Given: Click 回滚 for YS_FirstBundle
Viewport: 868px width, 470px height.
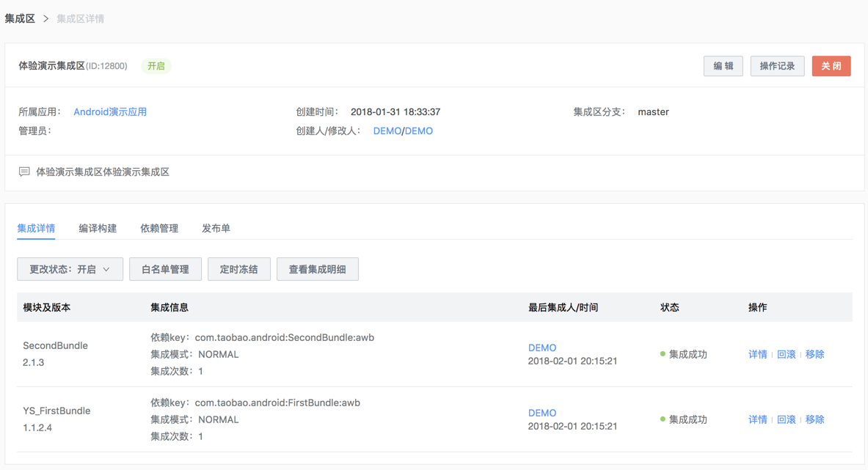Looking at the screenshot, I should point(786,419).
